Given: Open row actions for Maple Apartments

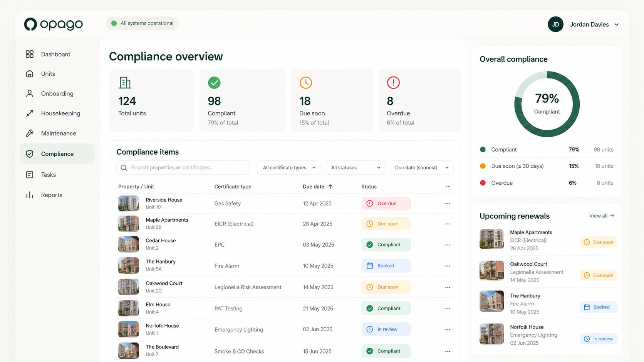Looking at the screenshot, I should pos(448,224).
